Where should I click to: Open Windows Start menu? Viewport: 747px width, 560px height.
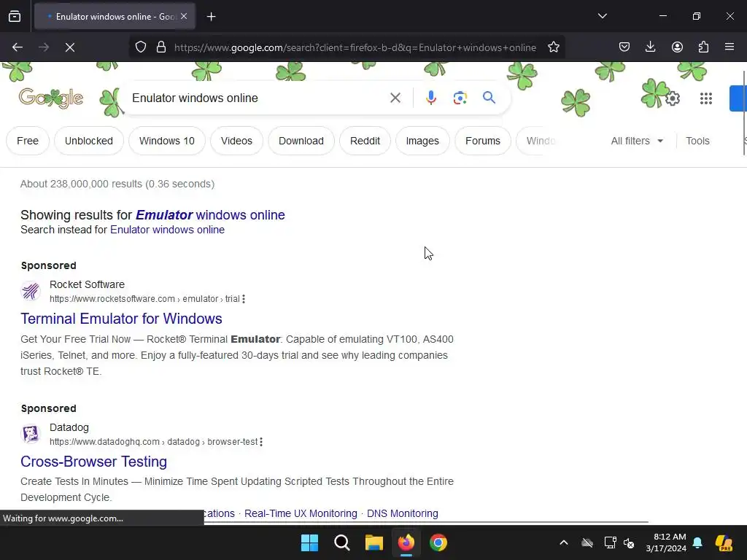(x=309, y=542)
